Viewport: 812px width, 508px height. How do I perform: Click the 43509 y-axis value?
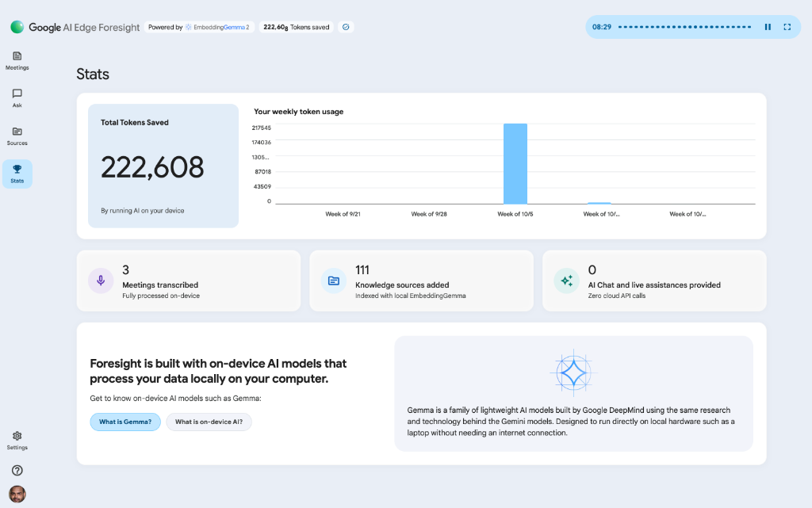tap(262, 186)
